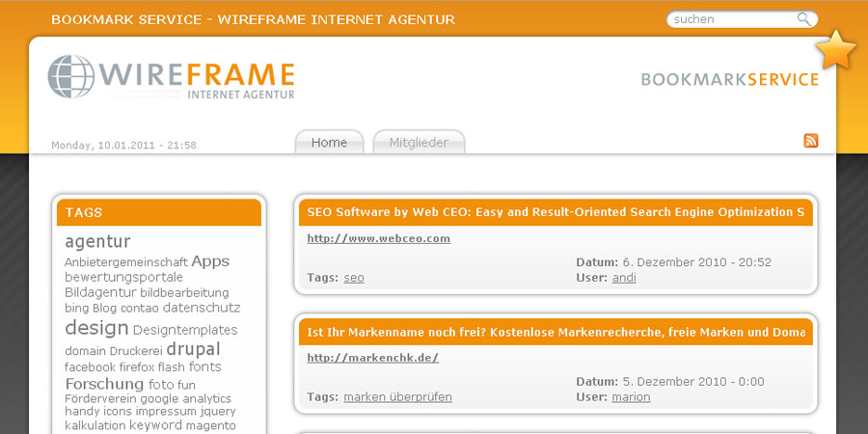
Task: Focus the suchen search field
Action: [x=742, y=19]
